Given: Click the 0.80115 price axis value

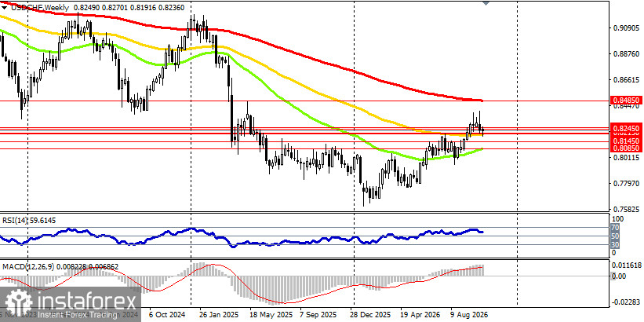Looking at the screenshot, I should point(626,158).
